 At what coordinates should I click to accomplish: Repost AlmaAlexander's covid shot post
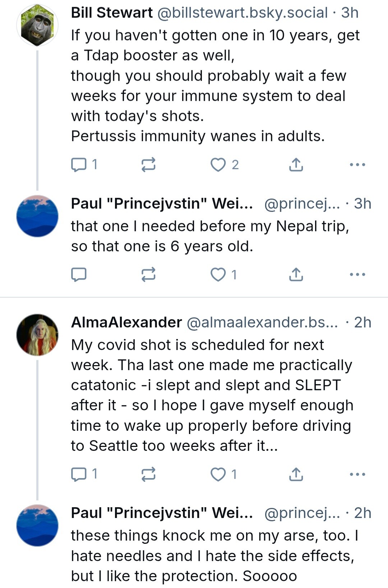coord(148,474)
